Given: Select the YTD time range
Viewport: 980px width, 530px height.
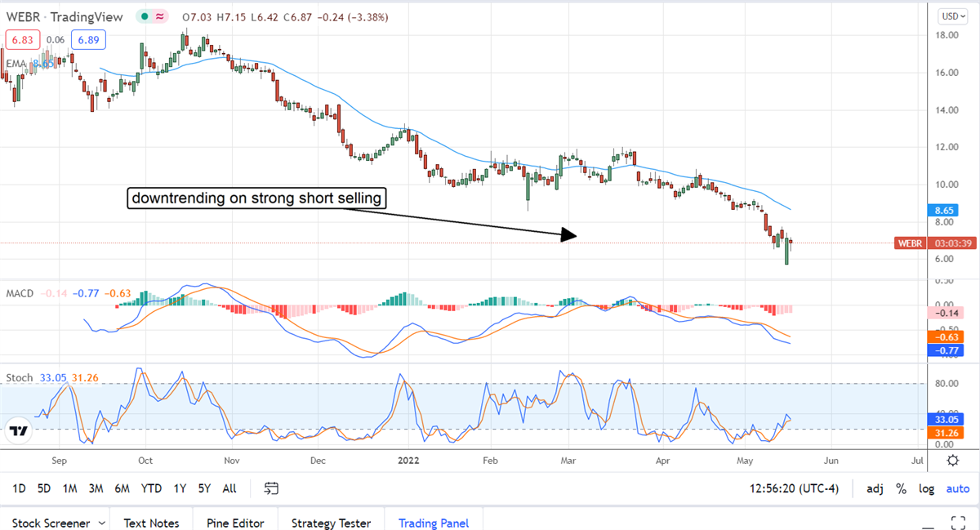Looking at the screenshot, I should (x=151, y=488).
